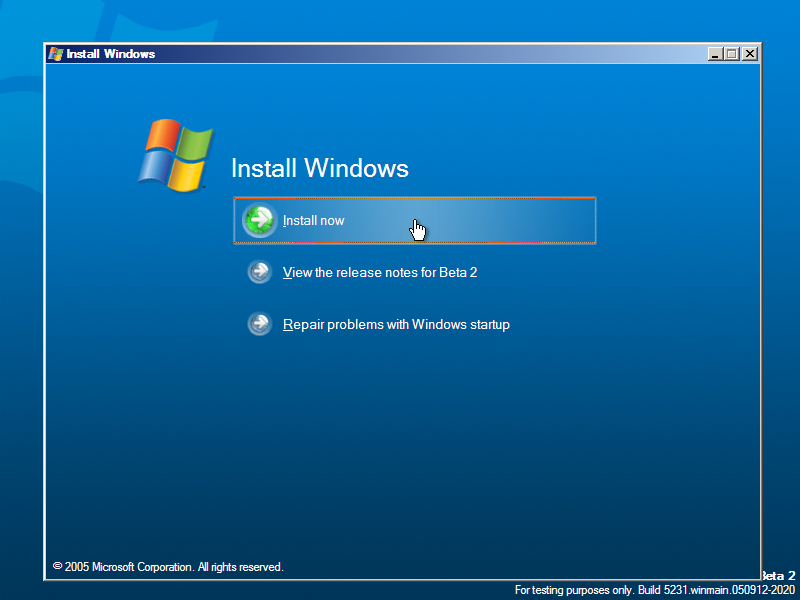Click the green arrow icon for Install now
Screen dimensions: 800x600
260,220
